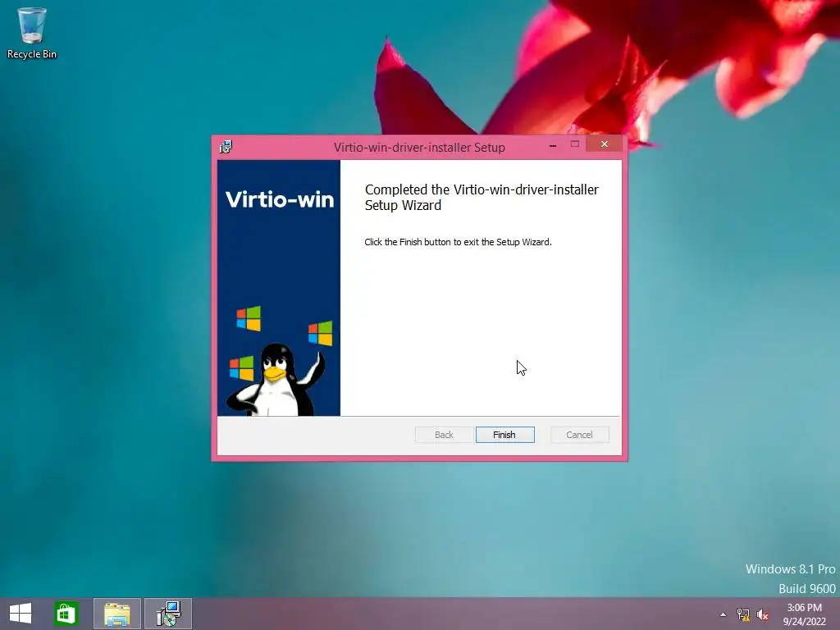Viewport: 840px width, 630px height.
Task: Click the installer icon in the title bar
Action: [x=226, y=147]
